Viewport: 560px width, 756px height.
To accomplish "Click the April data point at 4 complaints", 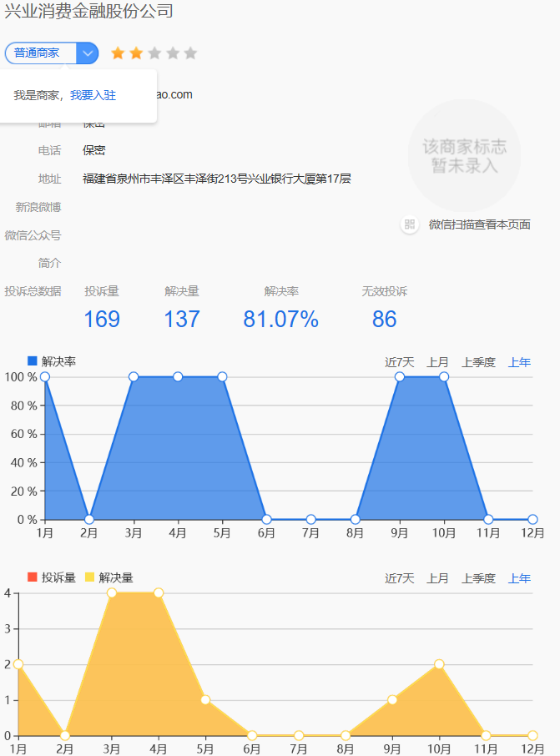I will click(x=159, y=592).
